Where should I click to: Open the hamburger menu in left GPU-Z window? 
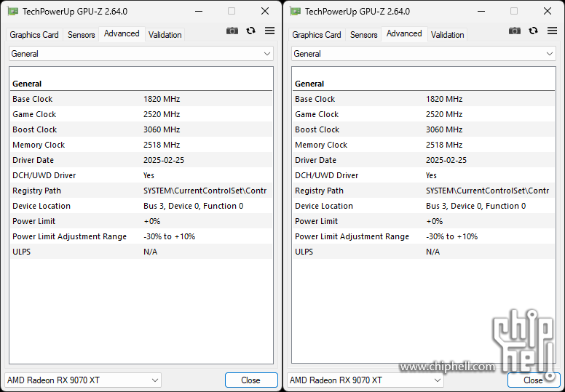tap(269, 31)
